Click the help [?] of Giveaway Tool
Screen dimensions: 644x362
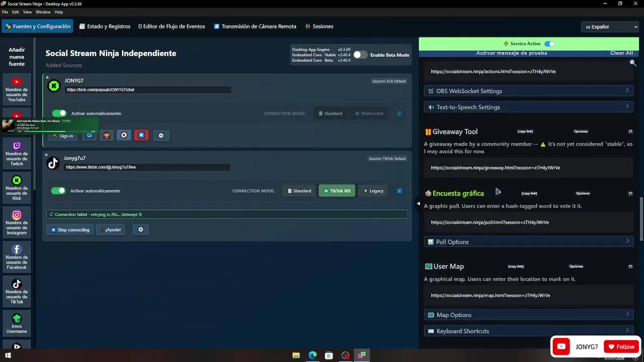pyautogui.click(x=630, y=132)
